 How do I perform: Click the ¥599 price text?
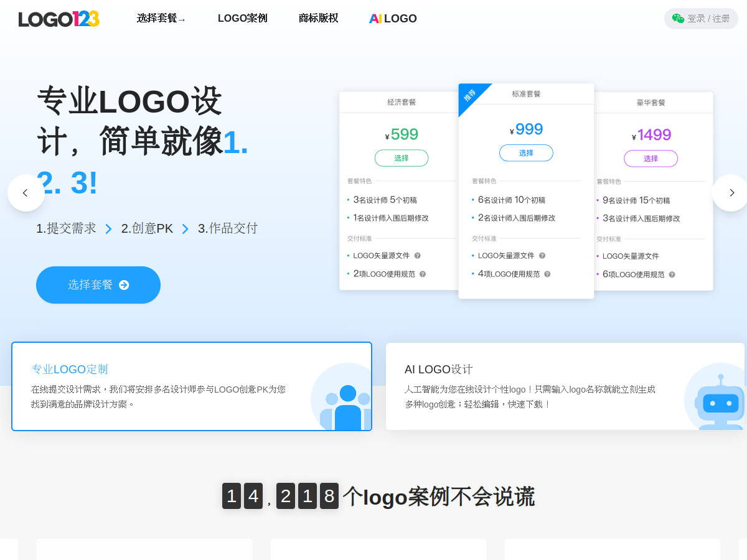(x=402, y=134)
